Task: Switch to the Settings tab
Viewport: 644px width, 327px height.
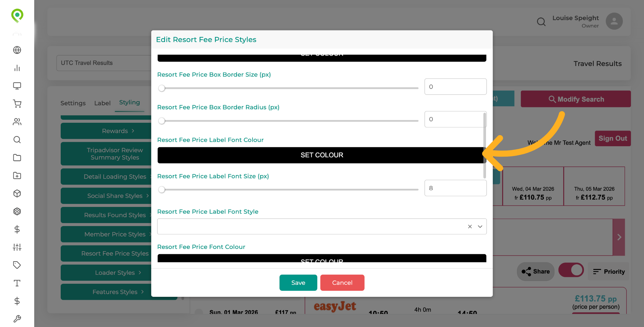Action: point(73,103)
